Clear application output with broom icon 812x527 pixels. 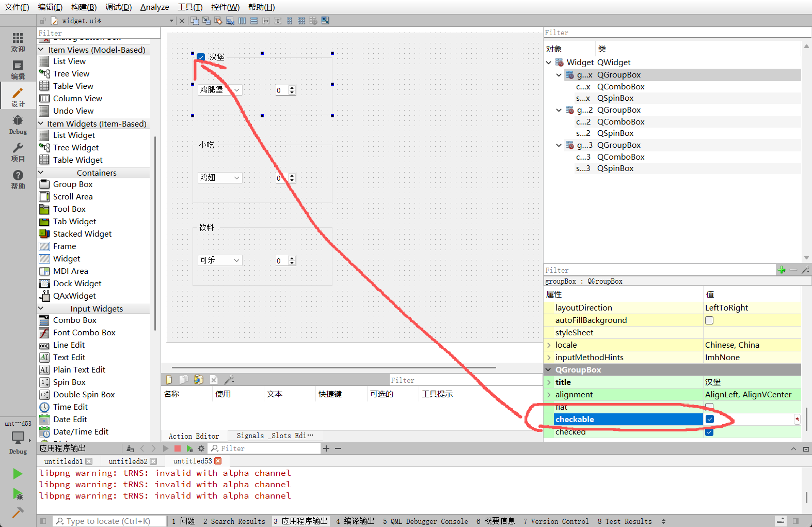pyautogui.click(x=130, y=448)
